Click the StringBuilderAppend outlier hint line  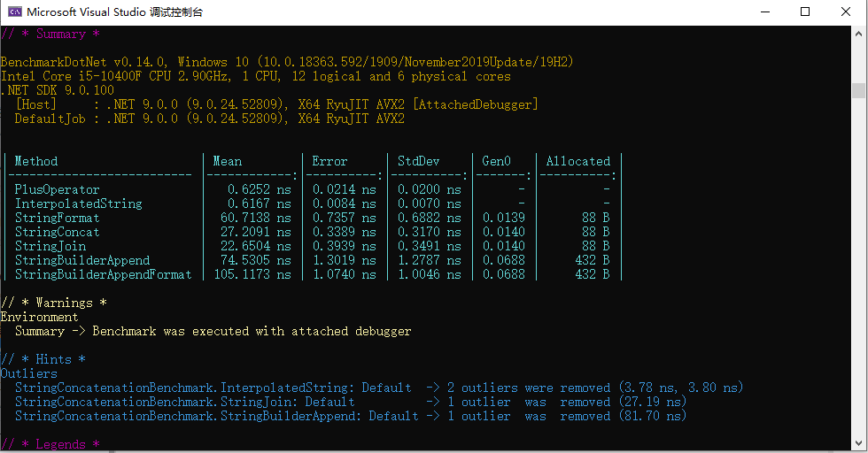[x=351, y=416]
